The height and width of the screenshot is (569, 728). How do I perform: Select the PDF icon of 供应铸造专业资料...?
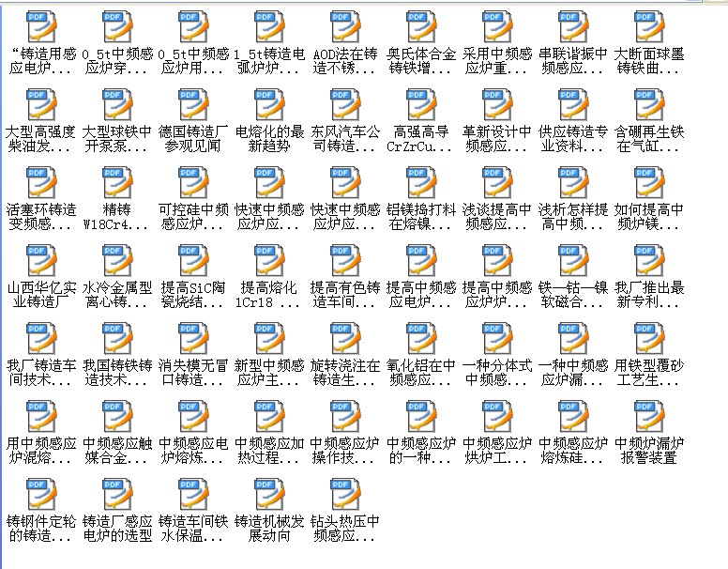(573, 104)
